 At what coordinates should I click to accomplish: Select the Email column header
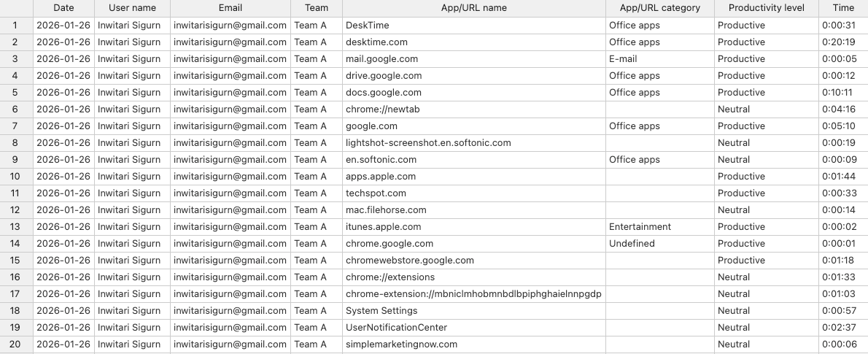230,8
